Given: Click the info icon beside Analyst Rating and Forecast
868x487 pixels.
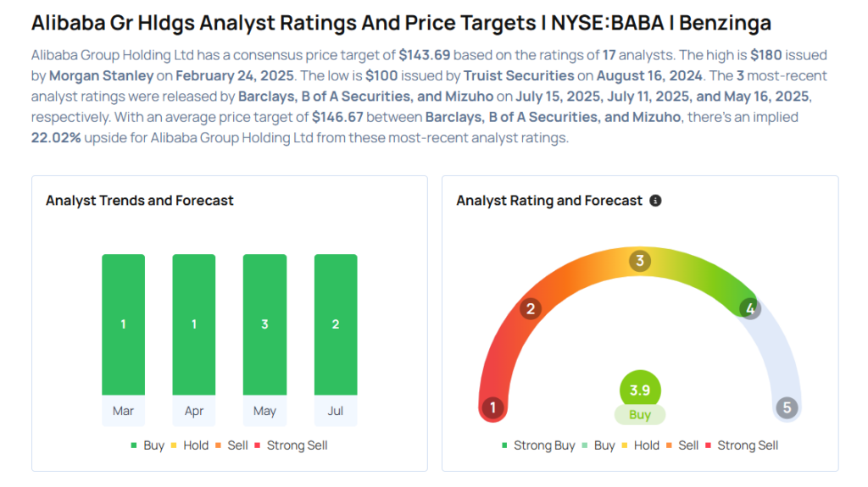Looking at the screenshot, I should [655, 201].
